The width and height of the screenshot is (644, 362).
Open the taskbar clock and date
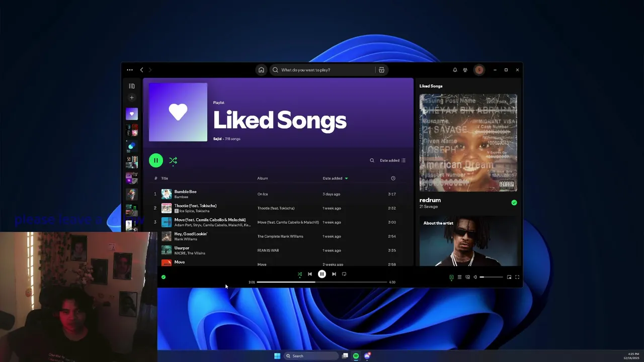tap(631, 356)
